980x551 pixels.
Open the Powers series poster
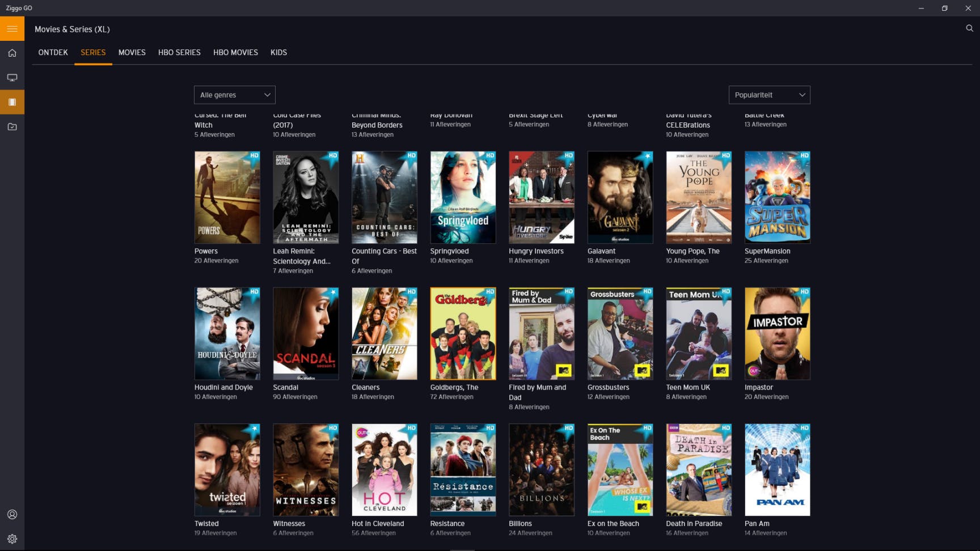(x=227, y=197)
